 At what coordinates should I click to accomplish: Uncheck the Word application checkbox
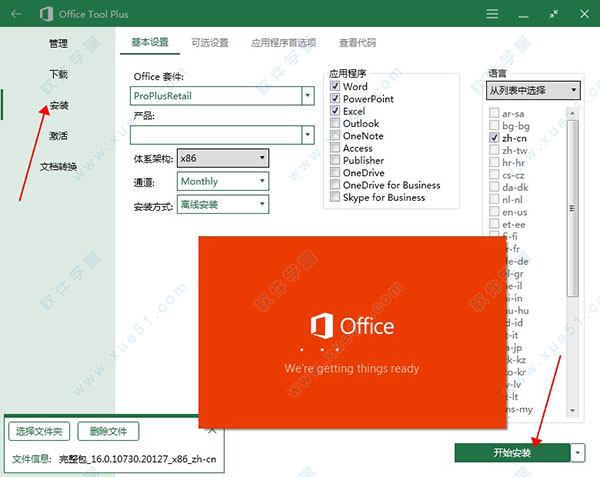(x=336, y=87)
